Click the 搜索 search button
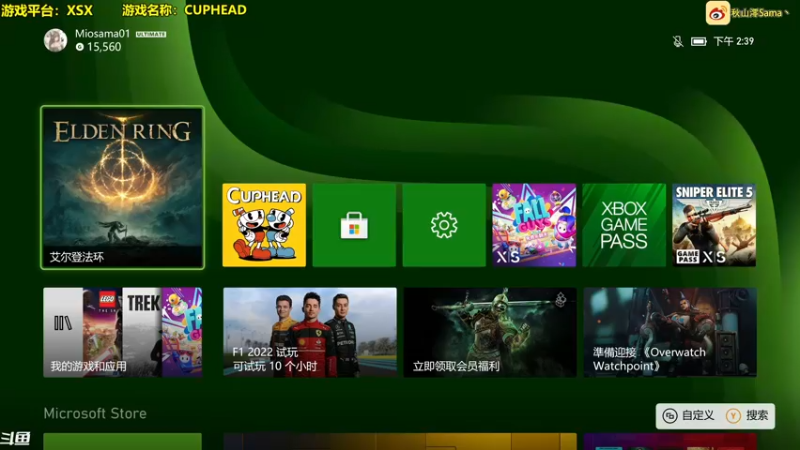800x450 pixels. (747, 416)
